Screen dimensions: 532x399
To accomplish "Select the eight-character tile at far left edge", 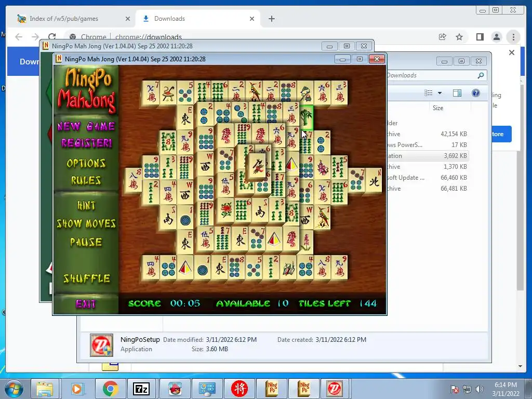I will point(133,181).
